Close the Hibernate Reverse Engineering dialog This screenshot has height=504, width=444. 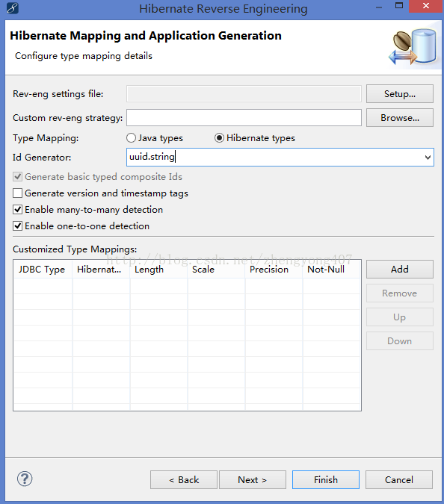coord(426,6)
